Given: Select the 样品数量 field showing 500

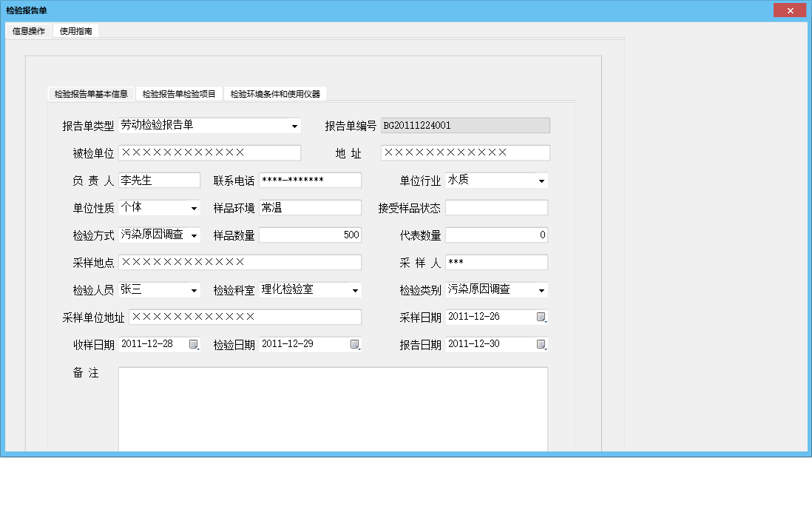Looking at the screenshot, I should pyautogui.click(x=311, y=235).
